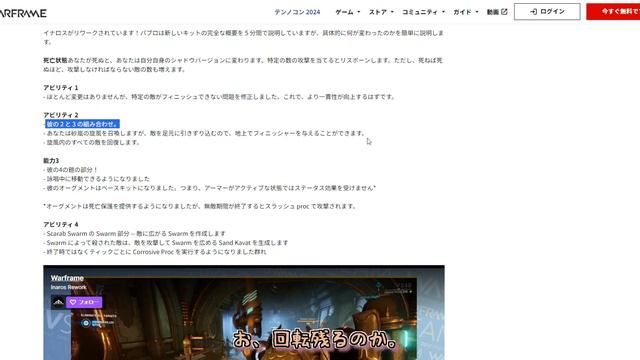Click the highlighted 彼の２と３の組み合わせ text
The width and height of the screenshot is (640, 360).
tap(82, 124)
